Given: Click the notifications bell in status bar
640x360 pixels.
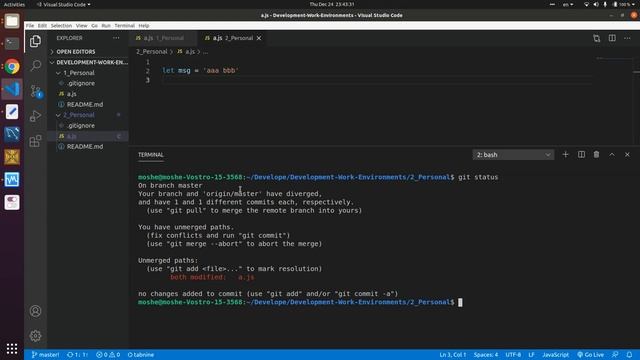Looking at the screenshot, I should click(x=629, y=355).
